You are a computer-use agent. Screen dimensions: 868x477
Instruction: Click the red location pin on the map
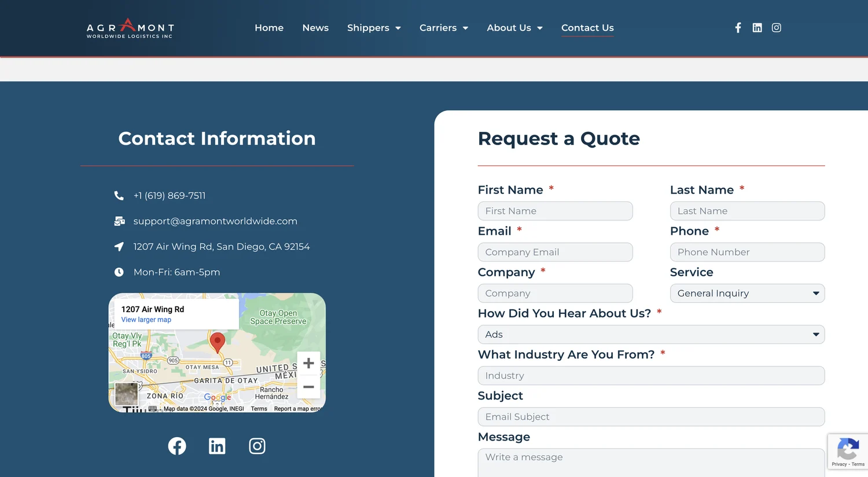tap(217, 343)
